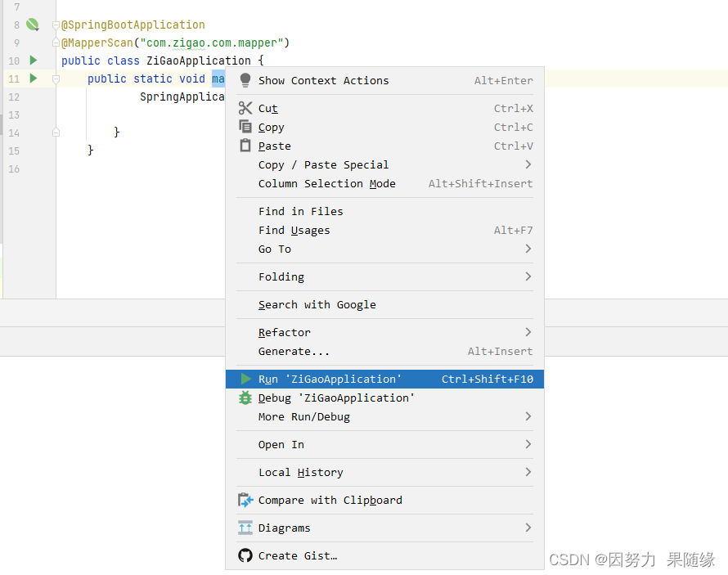
Task: Choose Compare with Clipboard
Action: tap(384, 501)
